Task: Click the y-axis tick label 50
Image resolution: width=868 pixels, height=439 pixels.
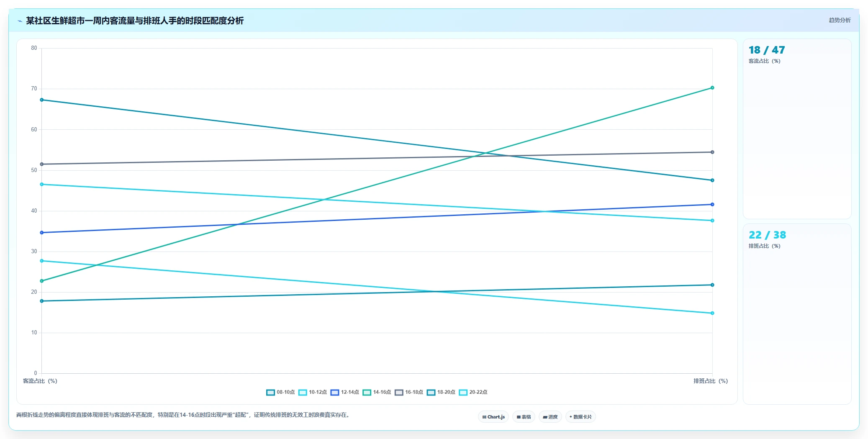Action: pos(34,170)
